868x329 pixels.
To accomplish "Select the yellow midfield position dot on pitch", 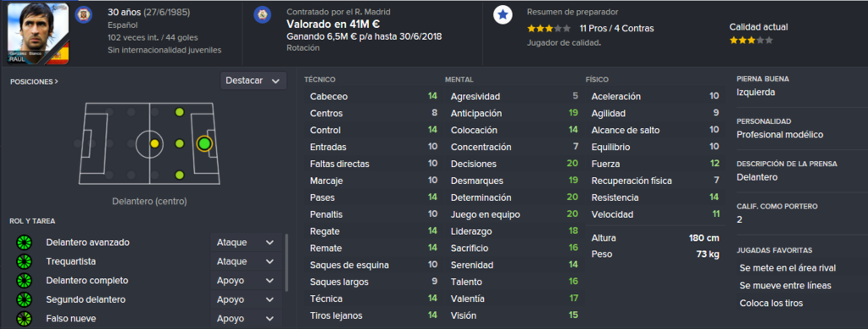I will coord(154,143).
